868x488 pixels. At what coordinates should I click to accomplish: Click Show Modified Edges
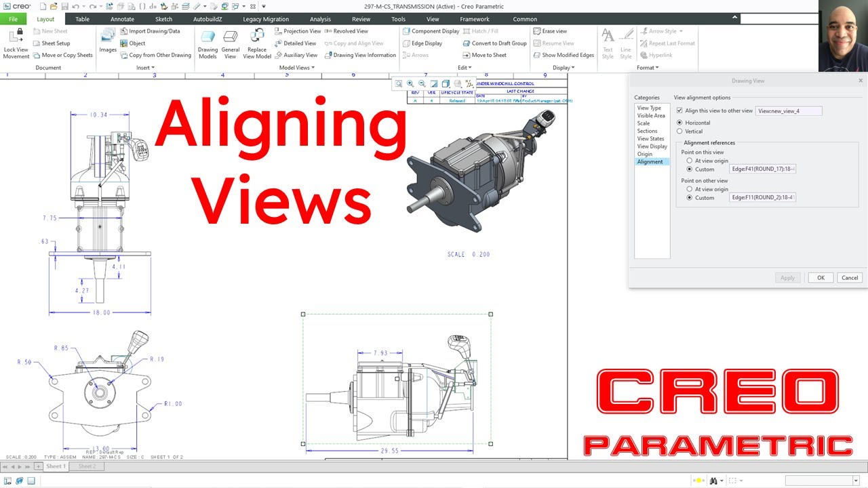point(563,56)
